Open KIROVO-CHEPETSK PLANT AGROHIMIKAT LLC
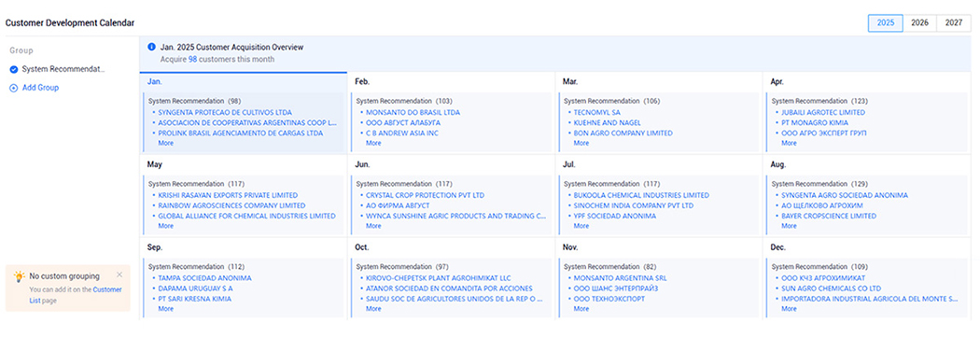This screenshot has width=980, height=337. (438, 278)
